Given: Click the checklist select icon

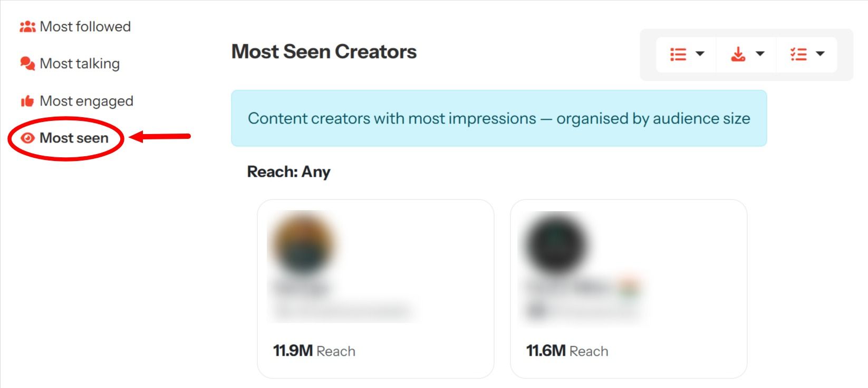Looking at the screenshot, I should (798, 54).
